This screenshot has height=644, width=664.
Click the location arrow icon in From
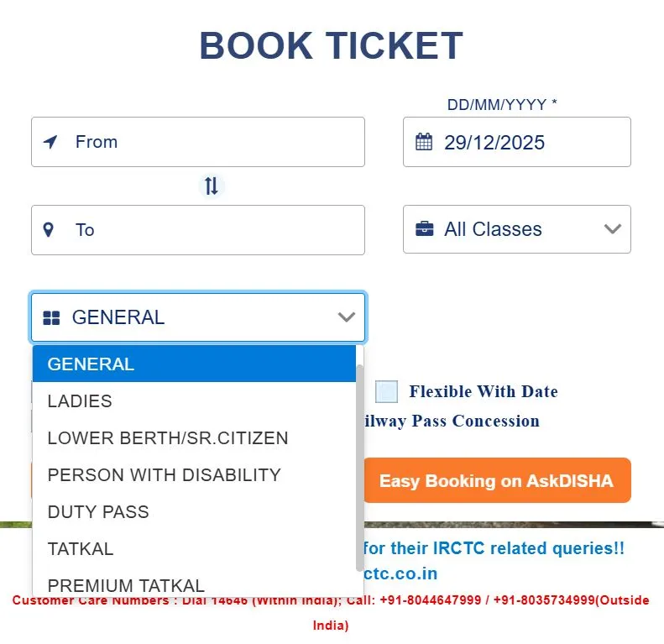coord(51,142)
